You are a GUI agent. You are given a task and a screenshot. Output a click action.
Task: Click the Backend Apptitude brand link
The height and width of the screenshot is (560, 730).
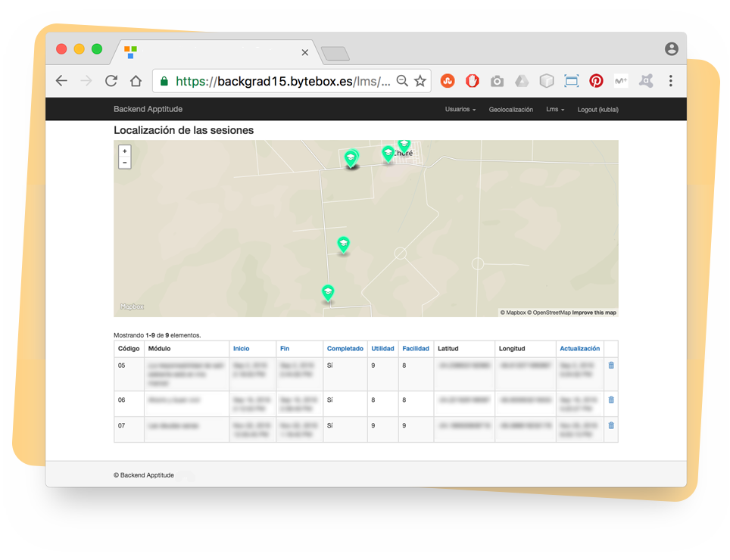click(148, 109)
